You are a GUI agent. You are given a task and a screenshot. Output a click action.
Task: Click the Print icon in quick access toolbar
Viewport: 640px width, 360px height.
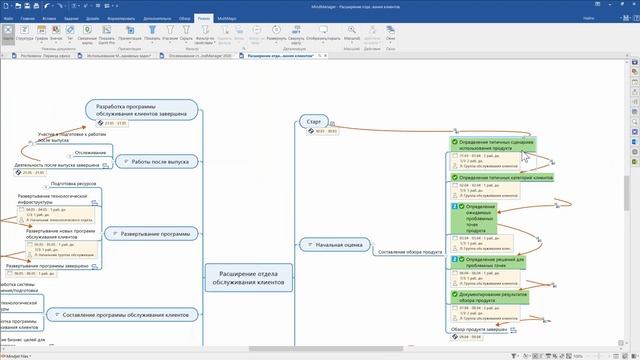[x=36, y=6]
